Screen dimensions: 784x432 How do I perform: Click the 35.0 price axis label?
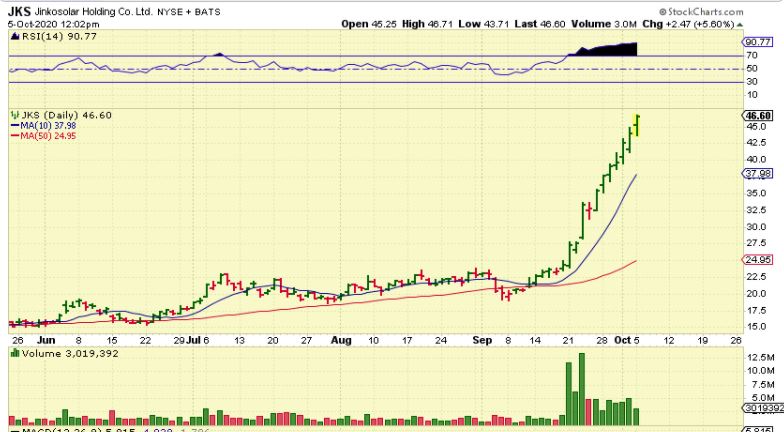pos(756,194)
